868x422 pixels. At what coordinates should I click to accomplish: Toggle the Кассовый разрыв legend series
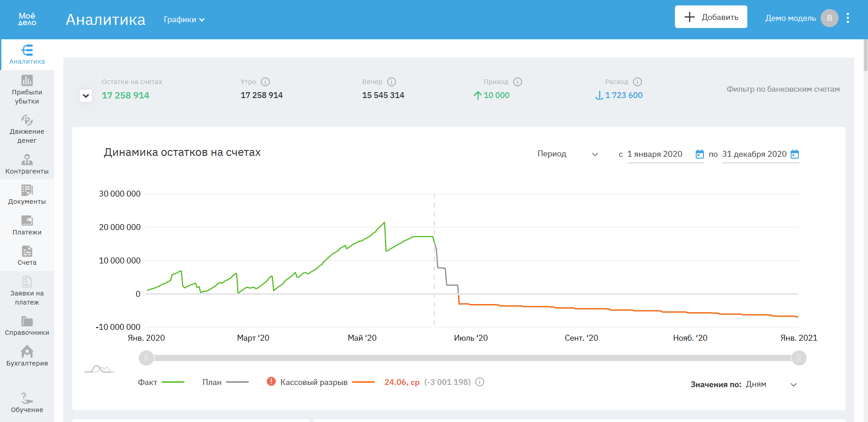[321, 382]
